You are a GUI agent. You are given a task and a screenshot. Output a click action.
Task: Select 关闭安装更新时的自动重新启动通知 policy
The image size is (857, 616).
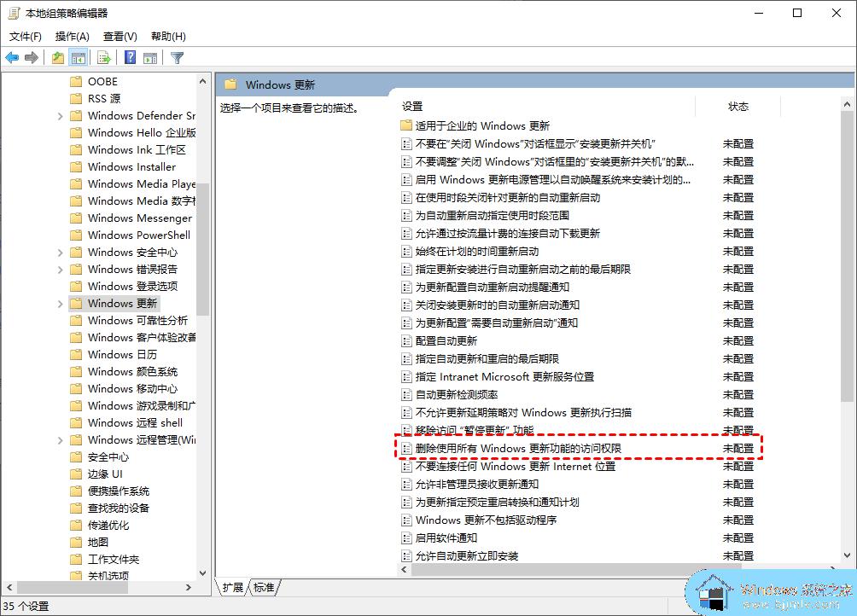498,305
